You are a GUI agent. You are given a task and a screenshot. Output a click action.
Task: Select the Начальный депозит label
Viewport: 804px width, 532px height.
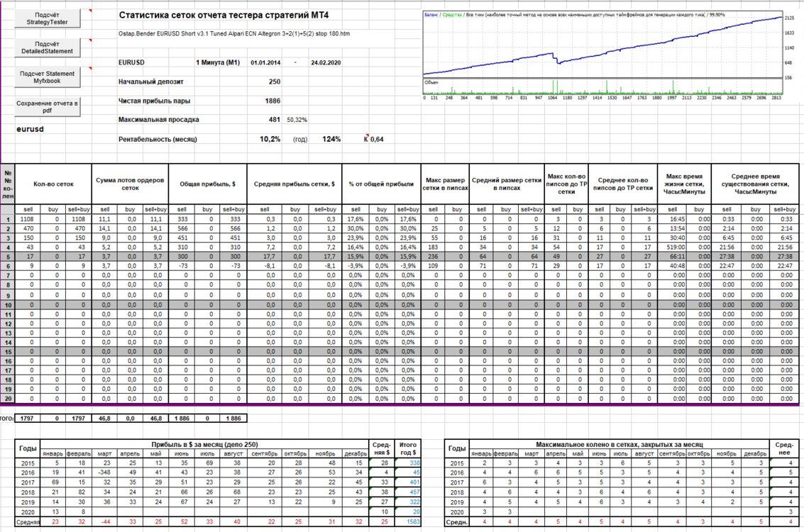(150, 82)
